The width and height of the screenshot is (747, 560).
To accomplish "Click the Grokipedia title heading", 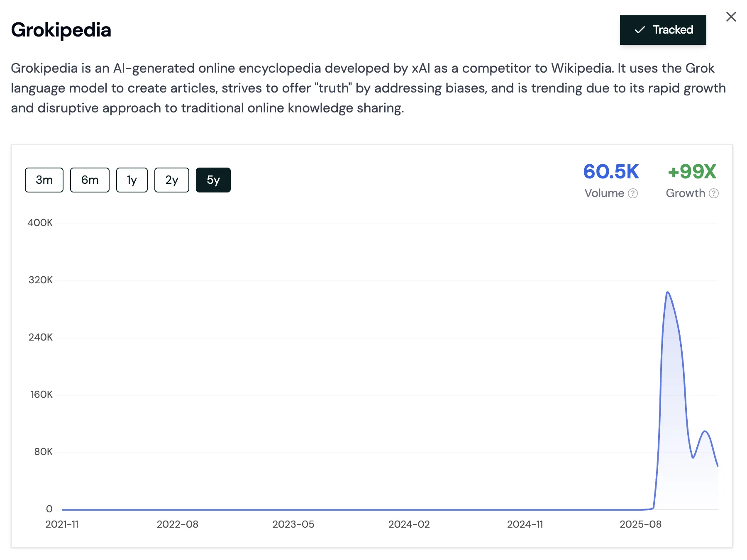I will click(x=61, y=29).
